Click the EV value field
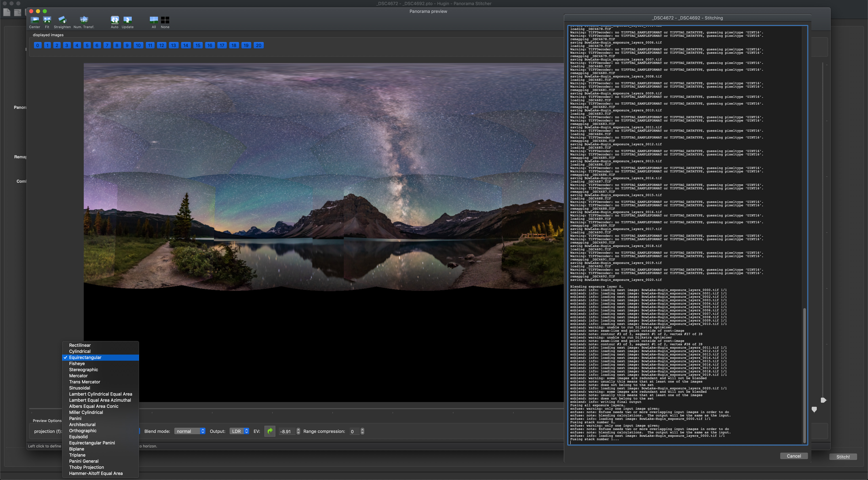 286,432
